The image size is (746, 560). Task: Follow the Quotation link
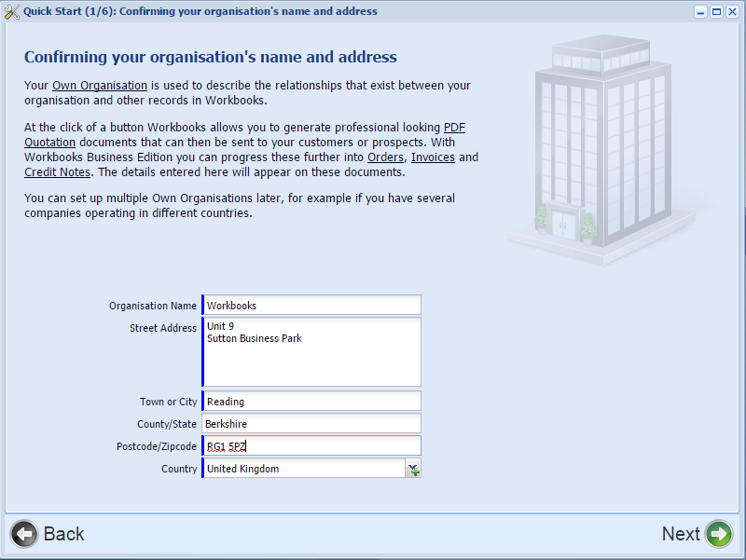point(50,143)
